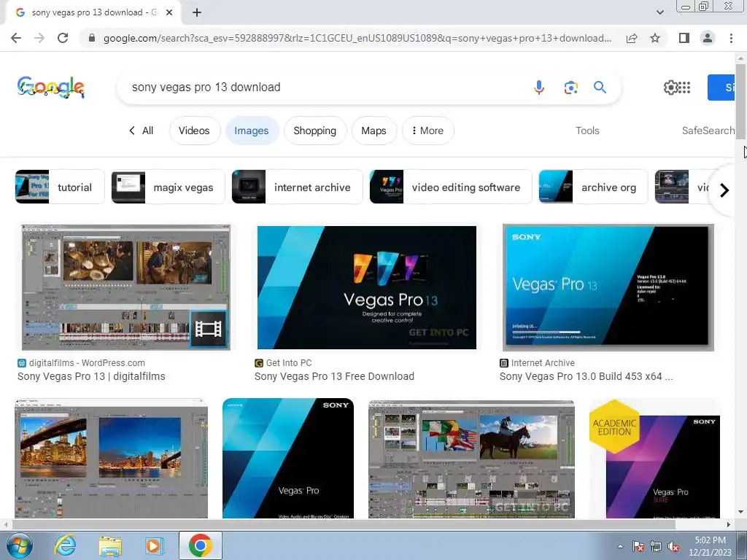
Task: Open the Sony Vegas Pro 13.0 Build 453 x64 link
Action: click(586, 376)
